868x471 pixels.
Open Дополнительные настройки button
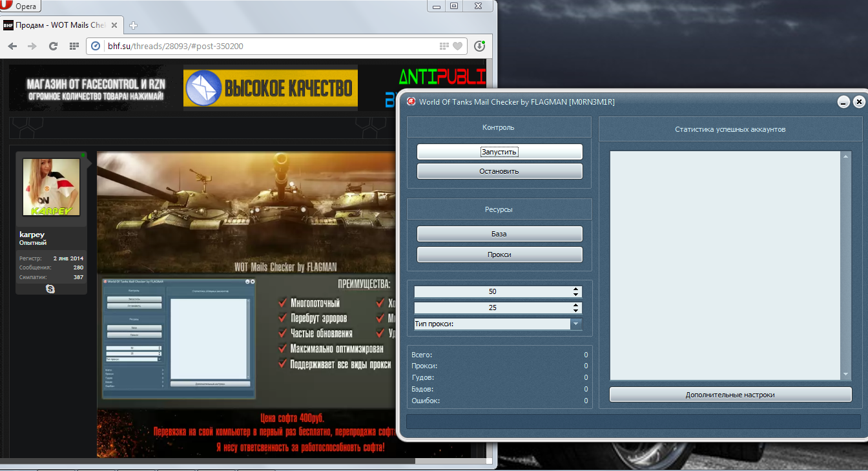coord(730,394)
